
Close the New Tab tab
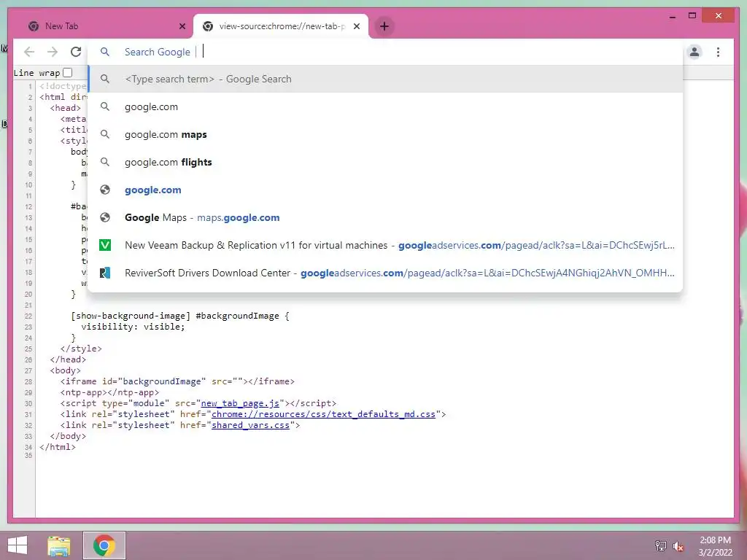coord(182,26)
